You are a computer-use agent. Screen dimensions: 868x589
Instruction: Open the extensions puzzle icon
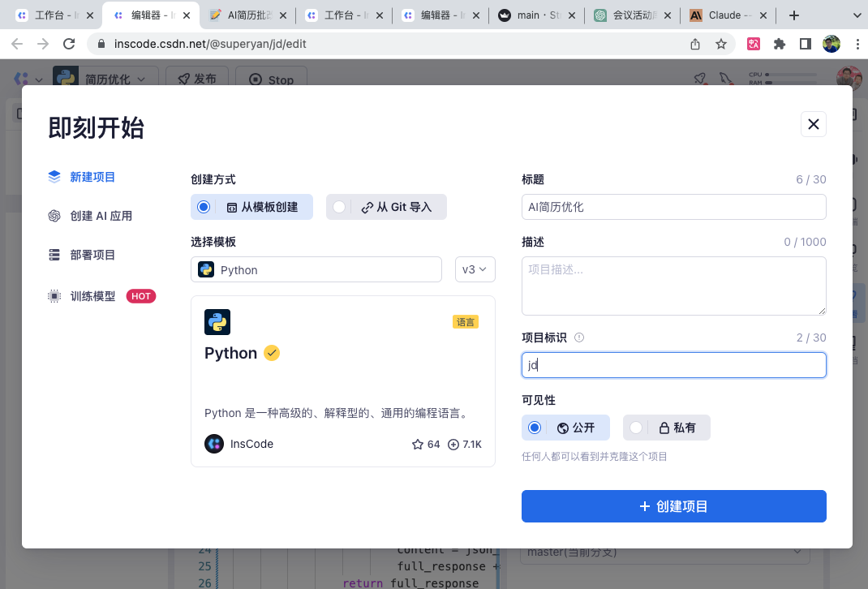coord(780,44)
